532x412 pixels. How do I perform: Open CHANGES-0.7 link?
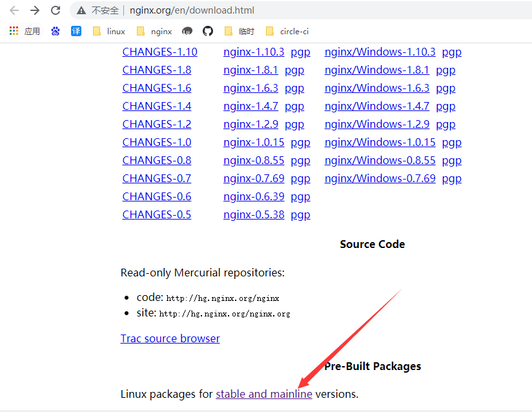157,178
